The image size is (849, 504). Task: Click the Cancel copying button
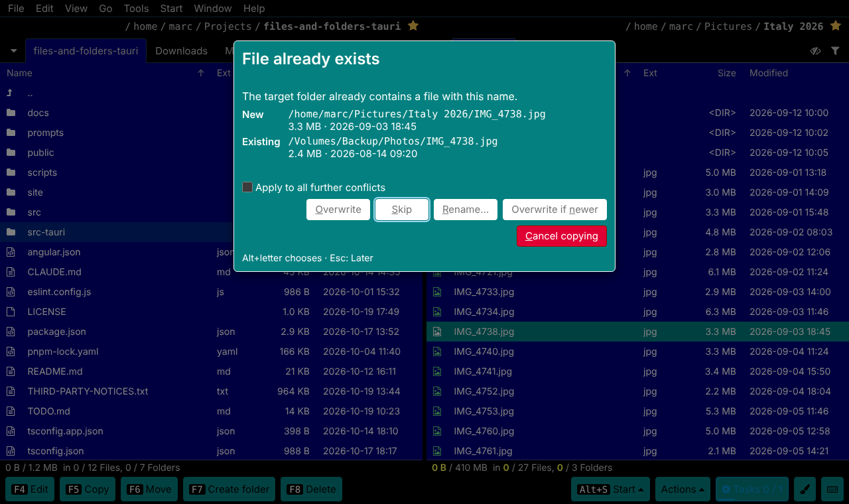pos(562,236)
